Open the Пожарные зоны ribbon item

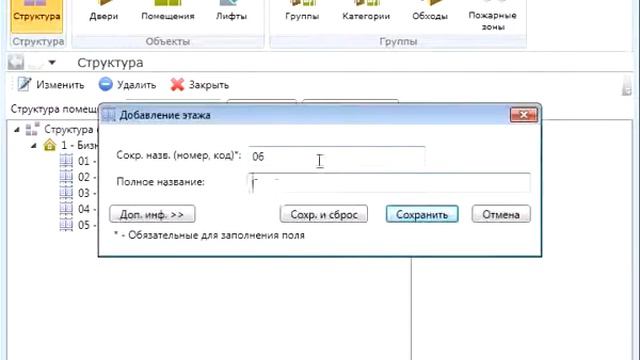493,16
